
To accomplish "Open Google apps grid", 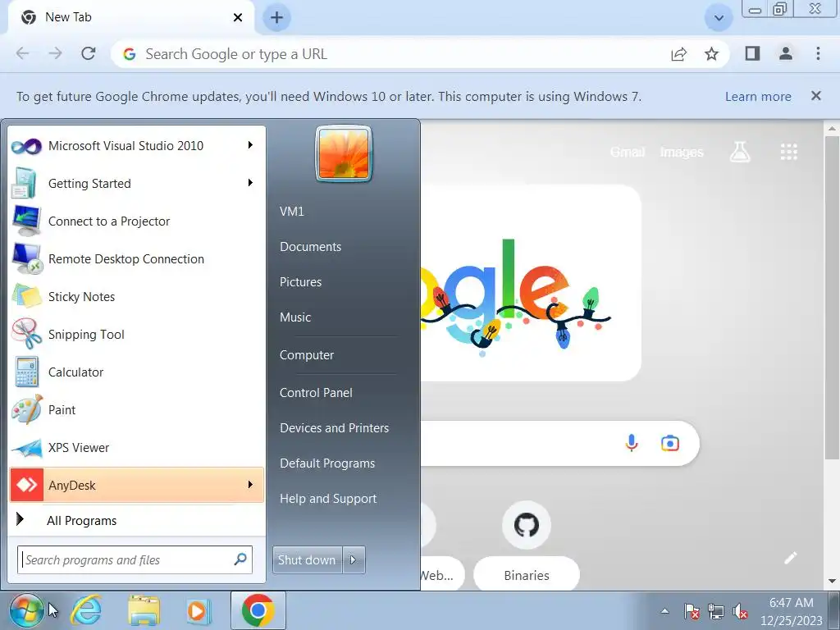I will point(788,152).
